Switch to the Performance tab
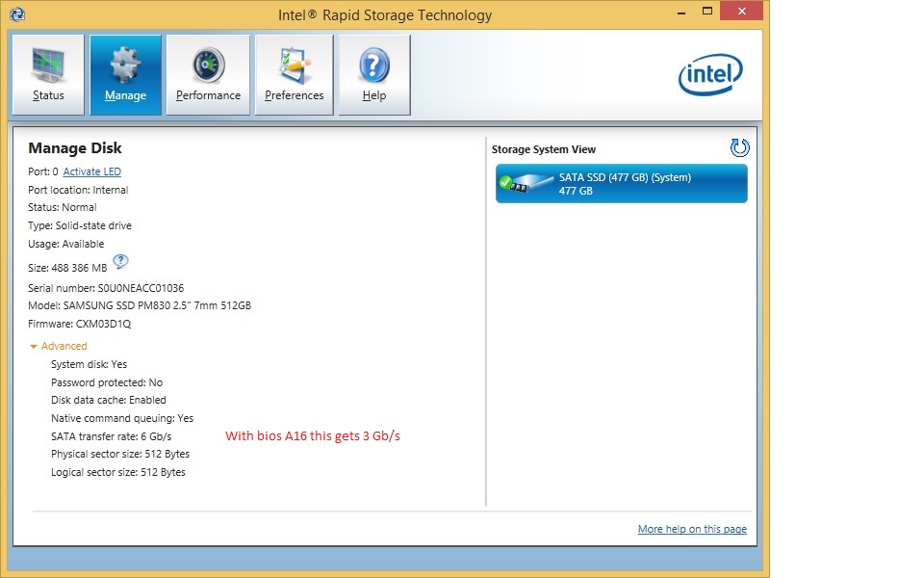This screenshot has height=578, width=924. coord(208,75)
